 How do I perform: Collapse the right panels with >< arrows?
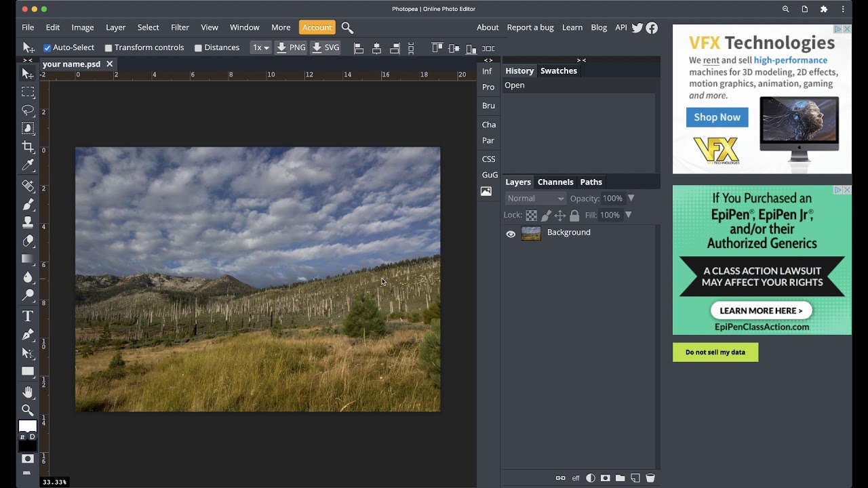point(581,60)
